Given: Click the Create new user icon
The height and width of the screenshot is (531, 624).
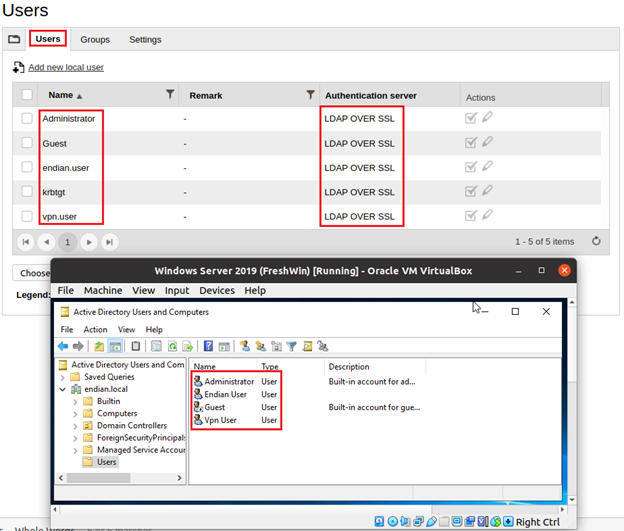Looking at the screenshot, I should coord(245,346).
